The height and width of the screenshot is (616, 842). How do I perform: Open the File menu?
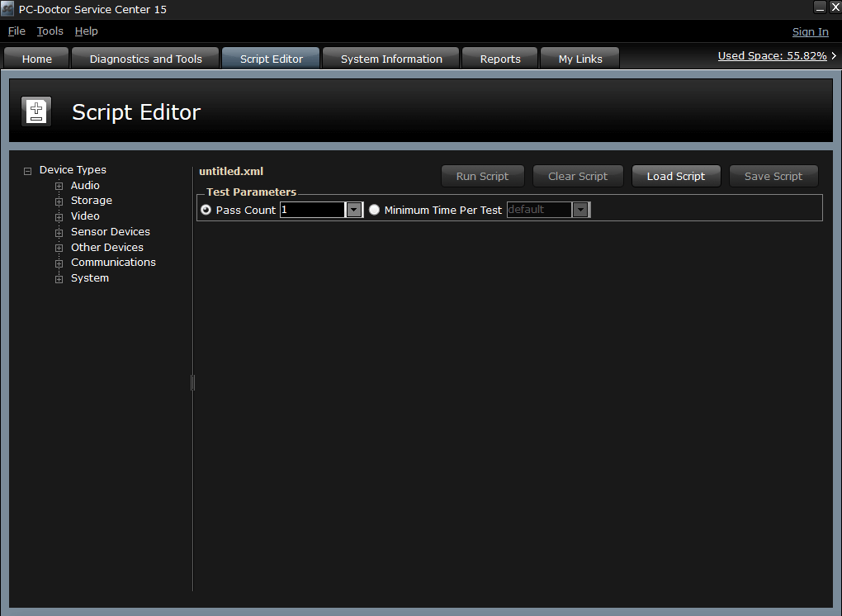point(17,31)
